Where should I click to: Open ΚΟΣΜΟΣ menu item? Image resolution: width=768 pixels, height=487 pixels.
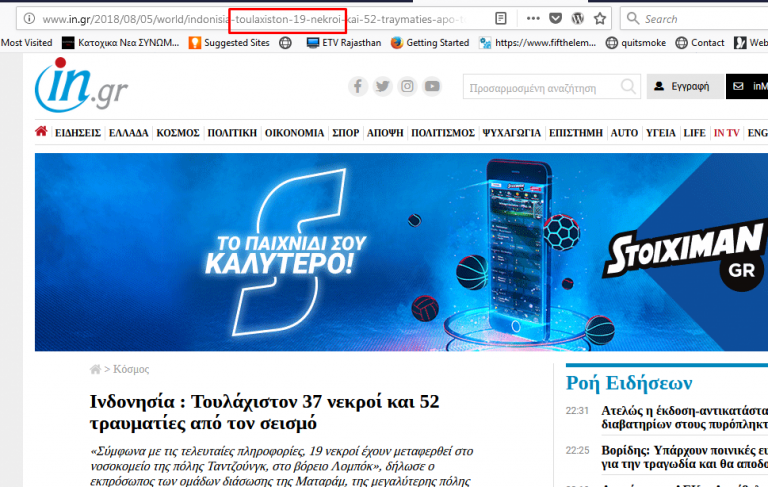(x=178, y=133)
